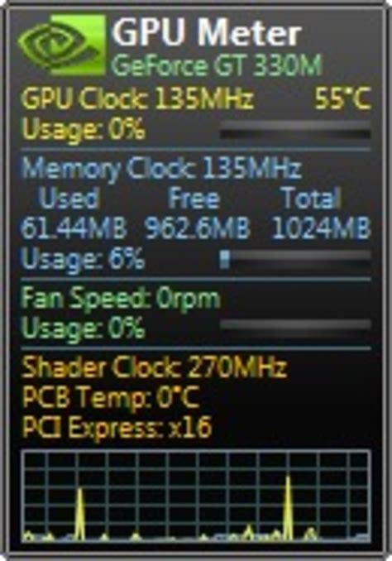Click the 962.6MB free memory value
Image resolution: width=392 pixels, height=561 pixels.
click(198, 228)
